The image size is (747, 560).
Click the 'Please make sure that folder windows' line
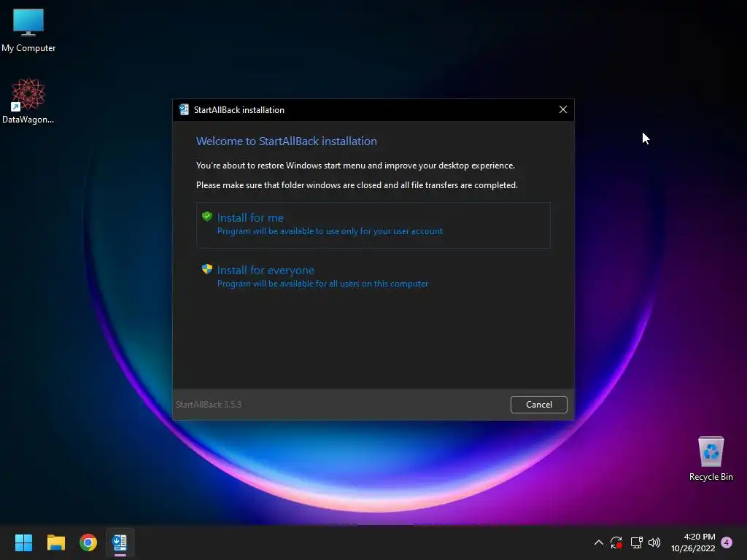pos(357,185)
